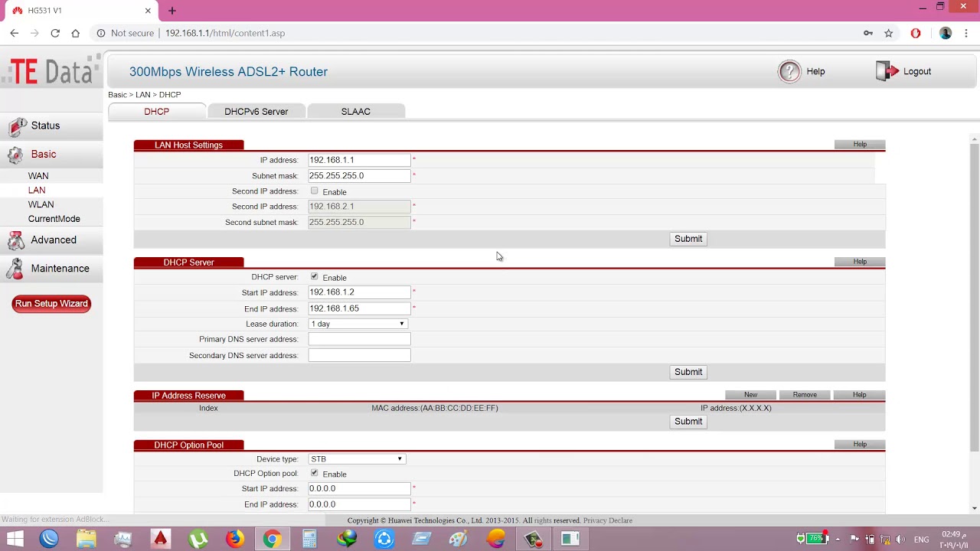The height and width of the screenshot is (551, 980).
Task: Open the Device type STB dropdown
Action: [x=357, y=459]
